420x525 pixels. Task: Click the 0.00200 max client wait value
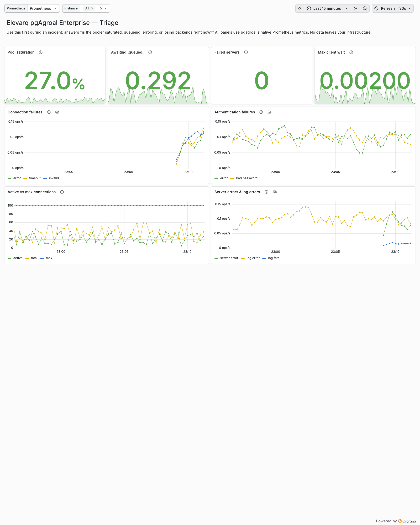365,81
